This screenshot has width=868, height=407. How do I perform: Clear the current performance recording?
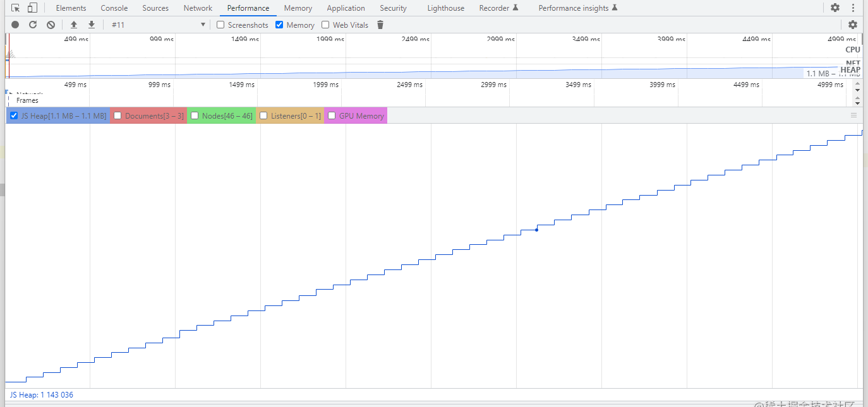click(51, 25)
